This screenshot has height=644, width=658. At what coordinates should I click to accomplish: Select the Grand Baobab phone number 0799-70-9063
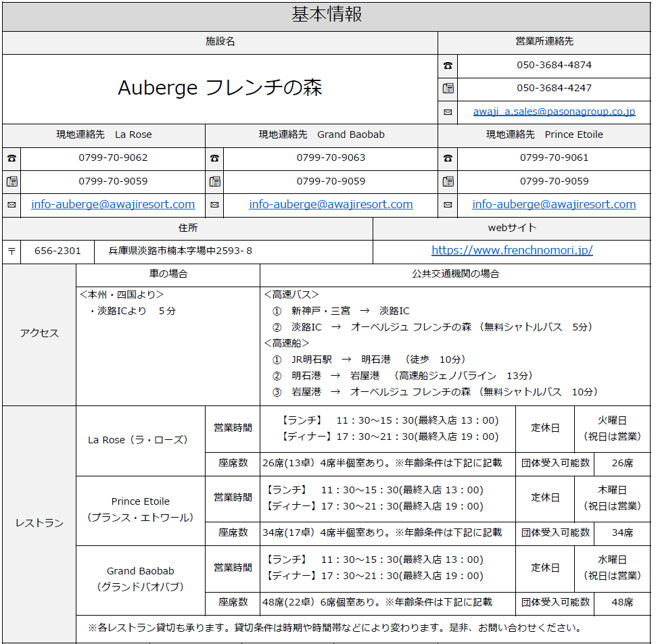[331, 158]
